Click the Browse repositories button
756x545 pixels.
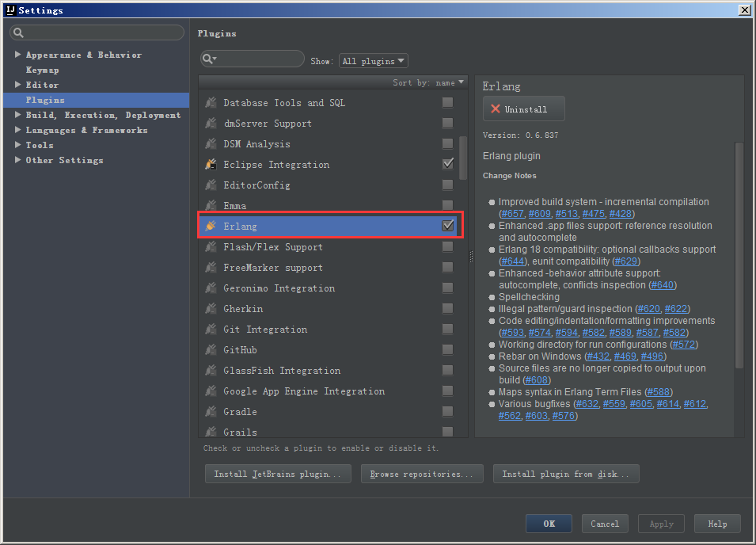pos(421,474)
